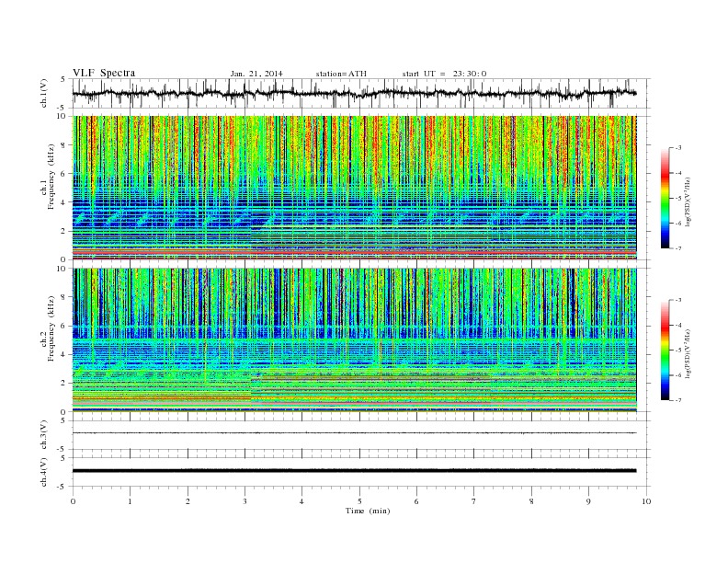The image size is (728, 563).
Task: Click the "-5" volt tick on ch.4 axis
Action: [x=63, y=487]
